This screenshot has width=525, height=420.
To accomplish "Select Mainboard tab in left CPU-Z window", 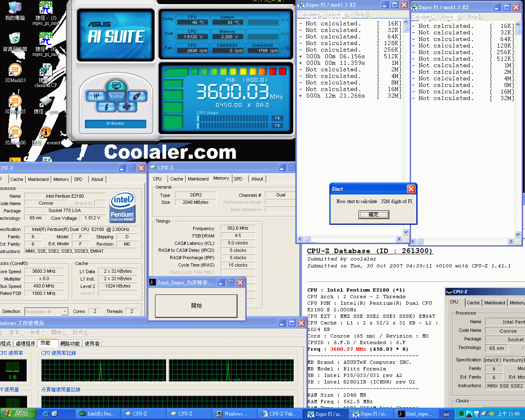I will [38, 179].
